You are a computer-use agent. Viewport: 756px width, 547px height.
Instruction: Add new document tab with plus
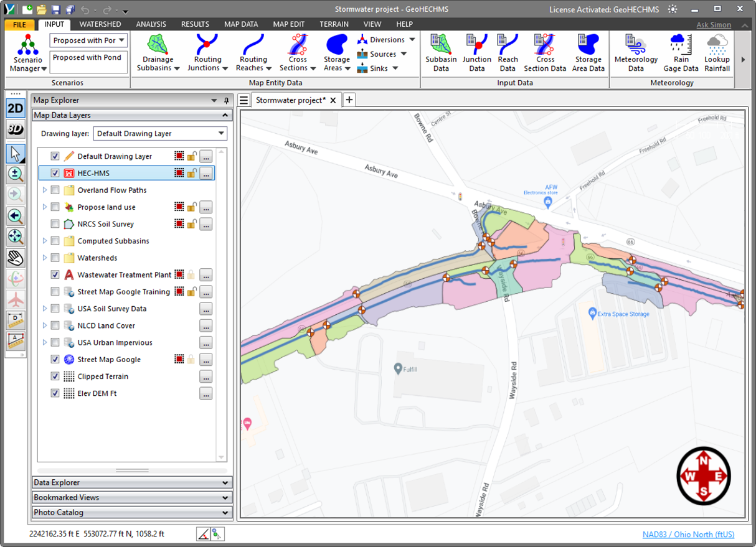coord(349,100)
